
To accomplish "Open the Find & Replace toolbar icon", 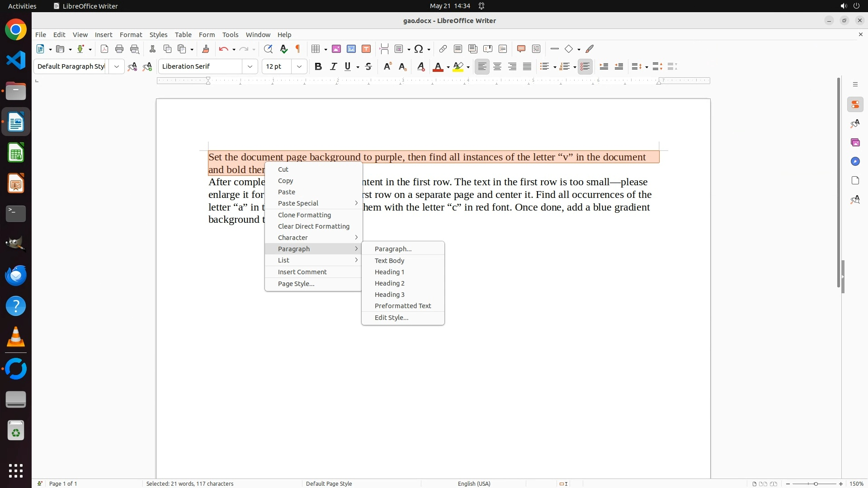I will [268, 49].
